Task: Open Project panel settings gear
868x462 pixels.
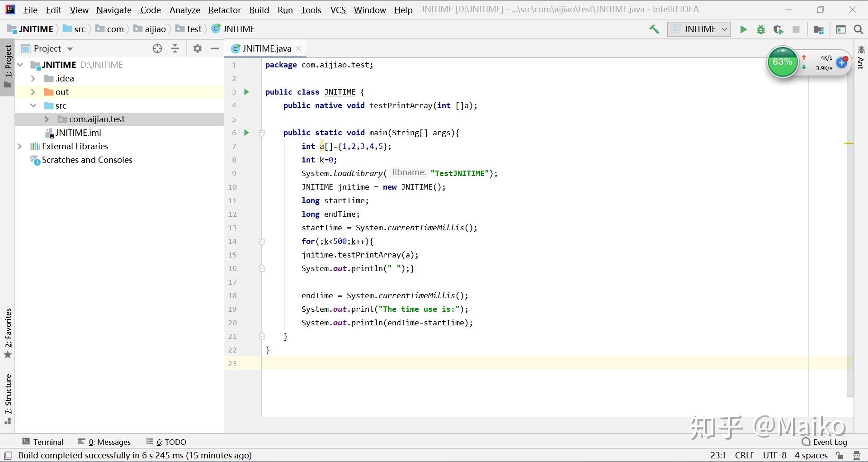Action: [x=197, y=48]
